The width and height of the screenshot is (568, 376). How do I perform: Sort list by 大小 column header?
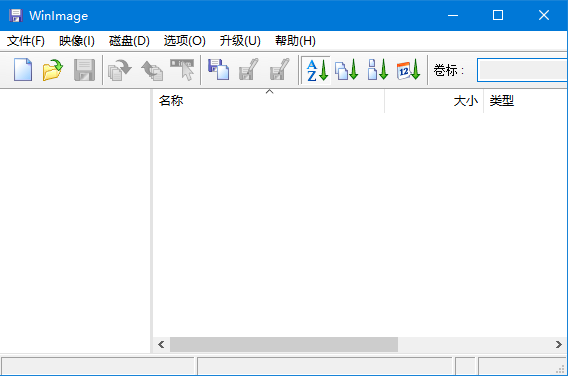[434, 101]
